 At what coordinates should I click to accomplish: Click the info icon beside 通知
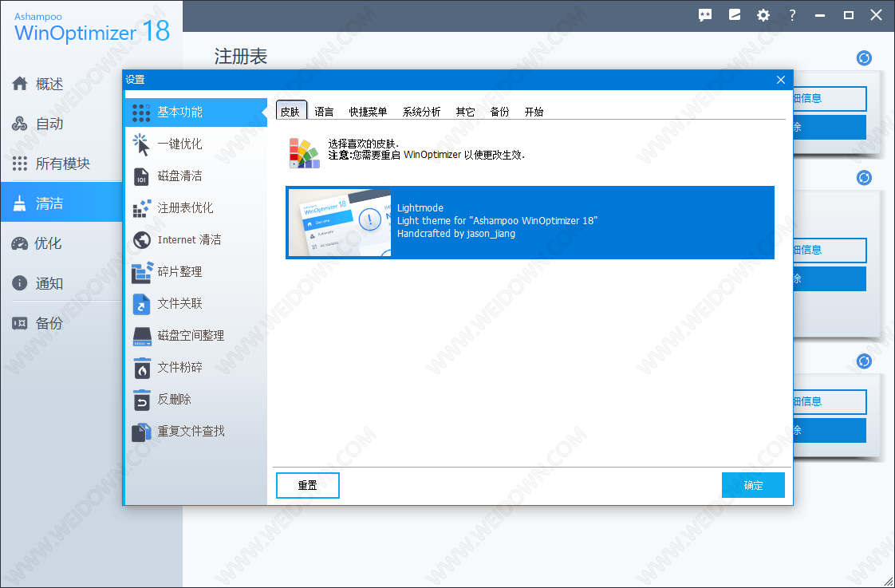pos(20,283)
